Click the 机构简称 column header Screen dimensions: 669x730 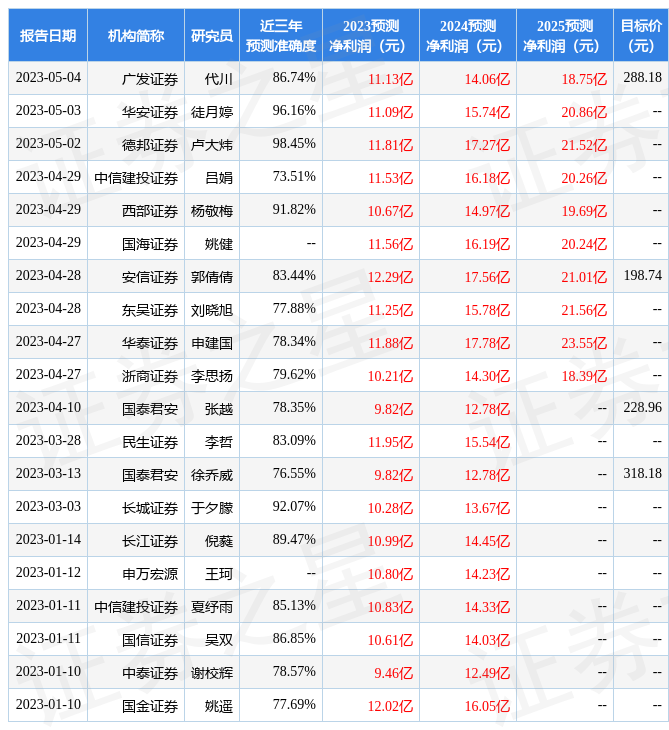pos(136,35)
